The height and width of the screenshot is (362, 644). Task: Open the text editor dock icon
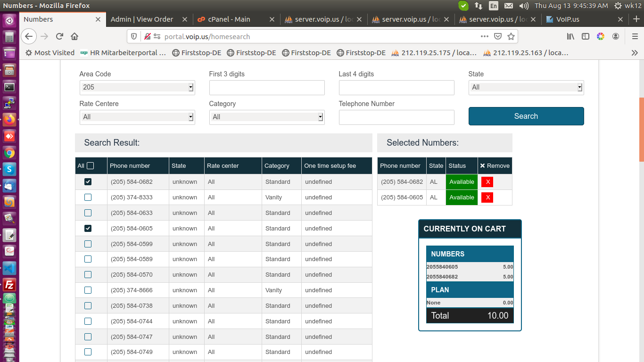[x=9, y=235]
